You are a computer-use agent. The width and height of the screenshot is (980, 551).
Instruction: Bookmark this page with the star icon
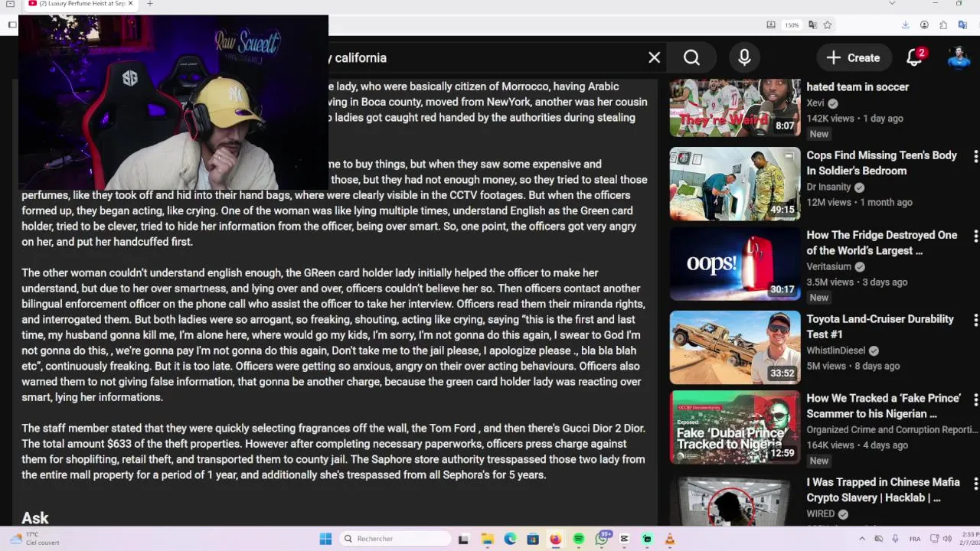828,25
